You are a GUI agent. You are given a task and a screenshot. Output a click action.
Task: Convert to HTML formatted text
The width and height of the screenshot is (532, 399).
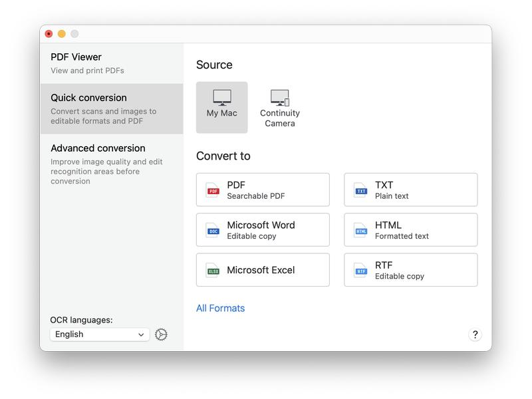[x=410, y=229]
